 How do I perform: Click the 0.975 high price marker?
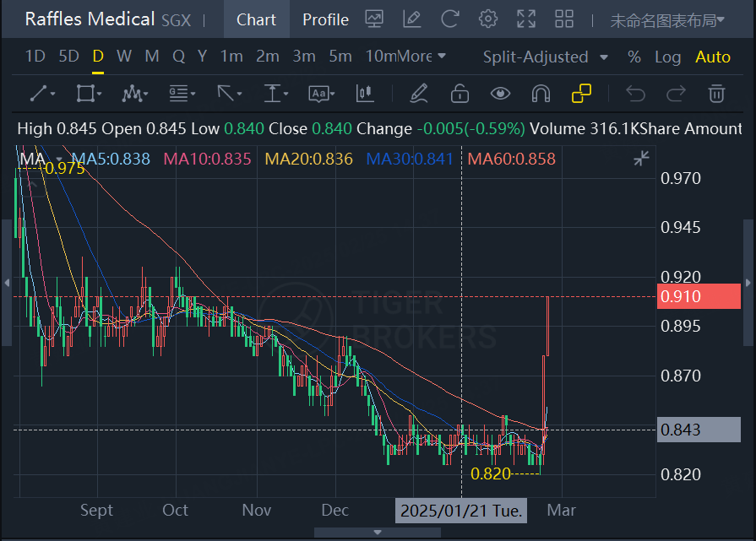(x=64, y=168)
